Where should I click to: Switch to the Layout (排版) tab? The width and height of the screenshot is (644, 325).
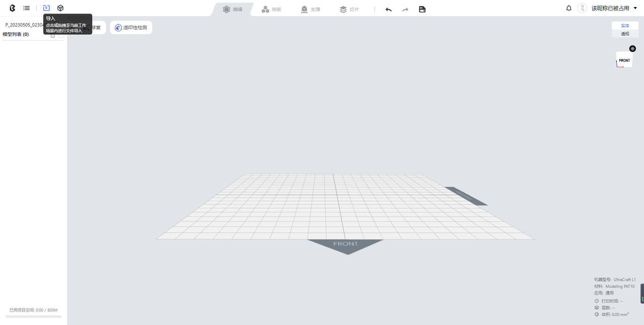pos(272,9)
